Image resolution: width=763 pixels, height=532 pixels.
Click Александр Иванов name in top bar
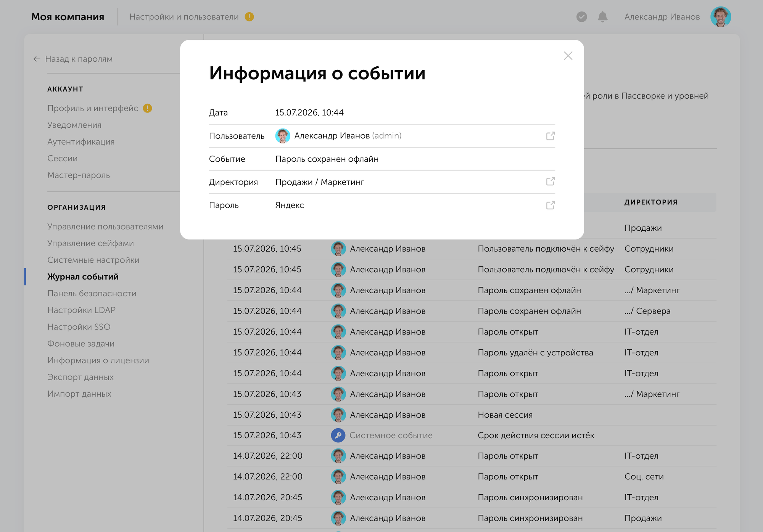click(x=662, y=17)
